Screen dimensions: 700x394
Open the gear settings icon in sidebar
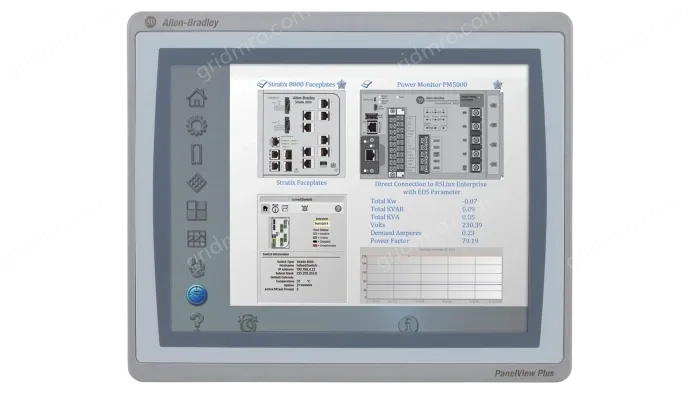coord(196,126)
